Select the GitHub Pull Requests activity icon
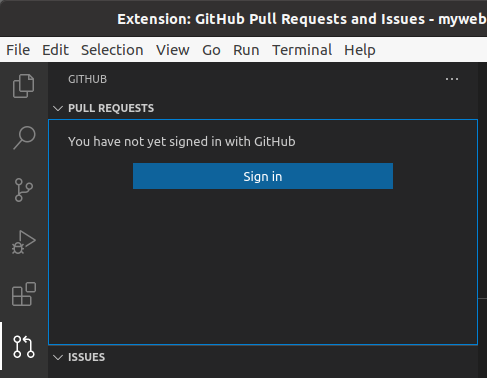The image size is (487, 378). coord(24,347)
